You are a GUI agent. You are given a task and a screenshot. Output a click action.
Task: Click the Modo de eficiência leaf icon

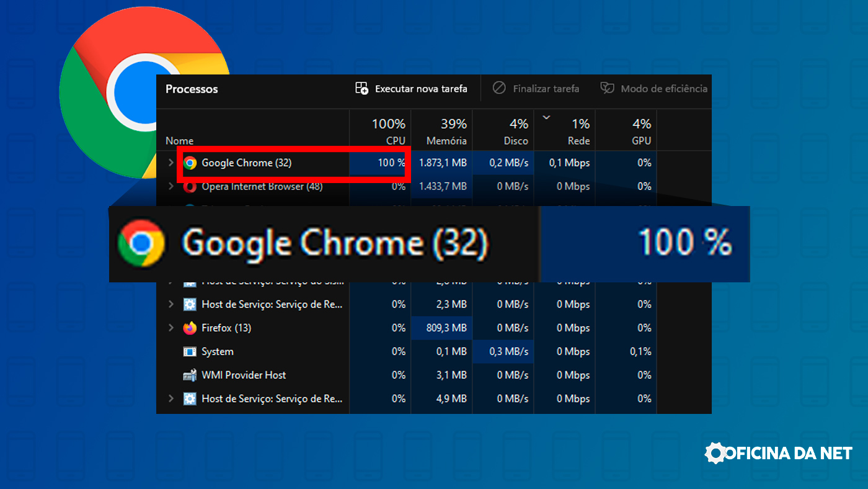[x=607, y=87]
